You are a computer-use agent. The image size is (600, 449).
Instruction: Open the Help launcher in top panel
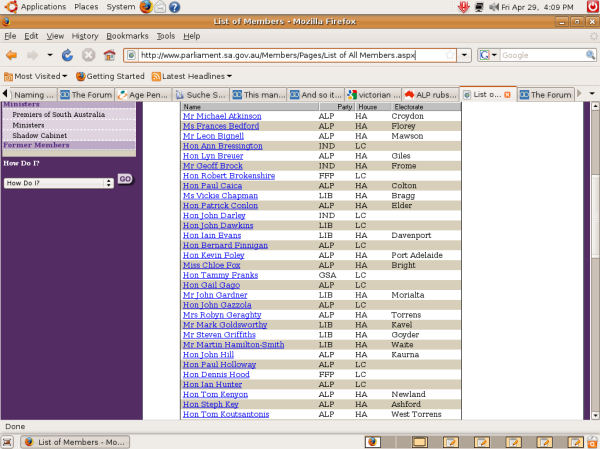[174, 7]
